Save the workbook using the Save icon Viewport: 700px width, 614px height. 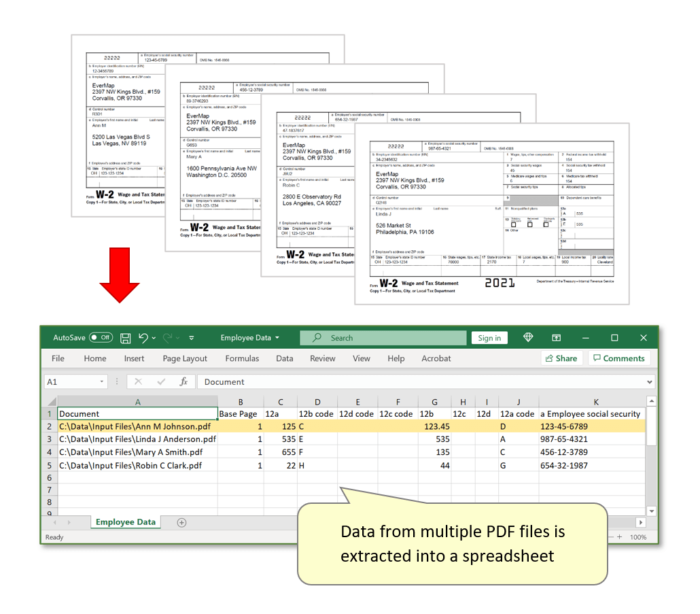[x=126, y=338]
